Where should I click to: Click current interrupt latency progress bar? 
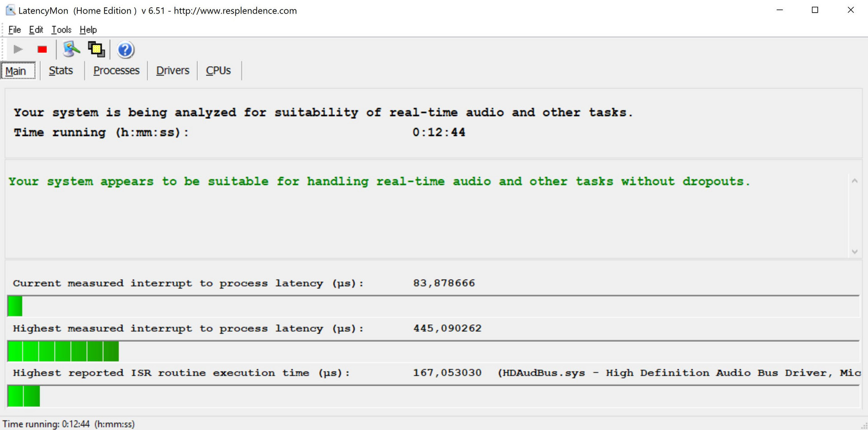pyautogui.click(x=433, y=306)
